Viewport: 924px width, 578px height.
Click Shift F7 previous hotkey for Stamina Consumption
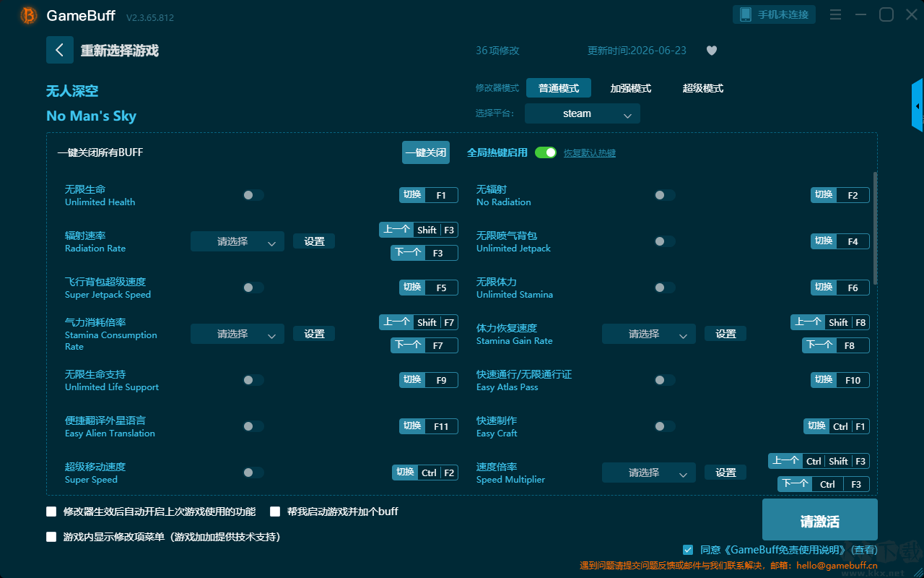coord(419,322)
